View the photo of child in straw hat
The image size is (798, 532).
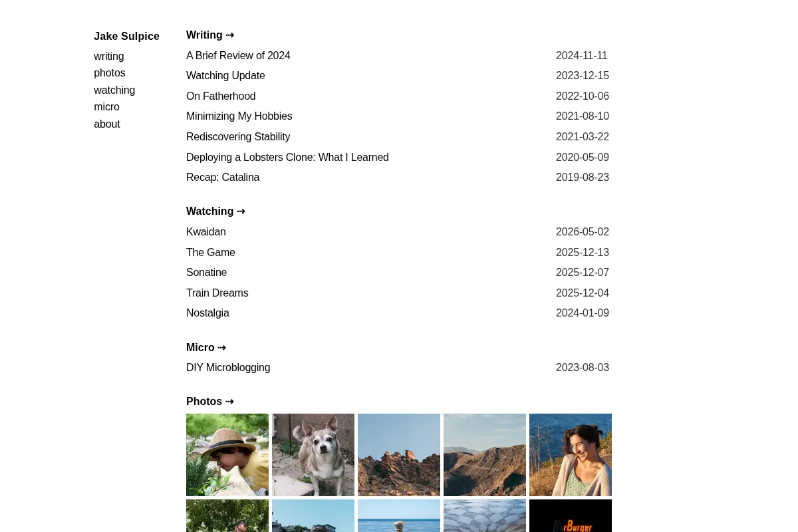227,455
